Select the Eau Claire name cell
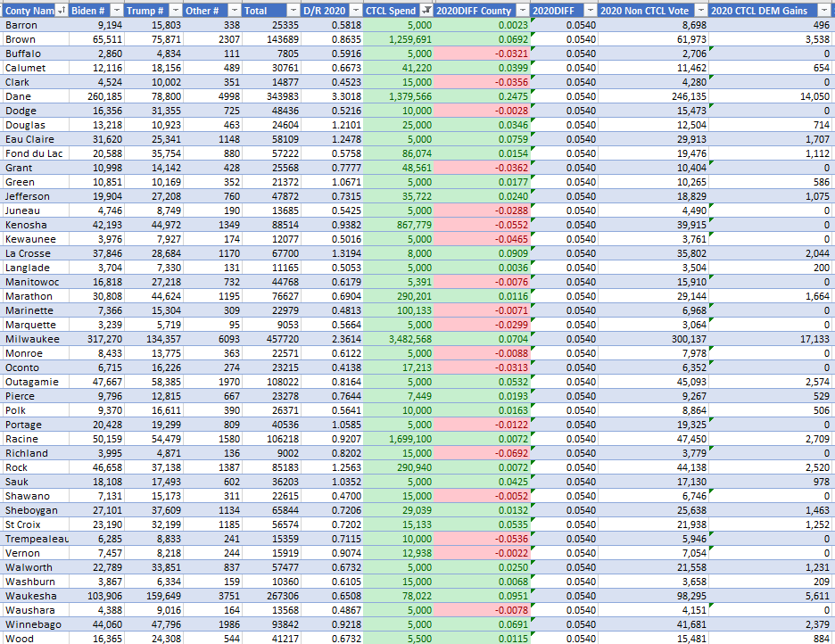Image resolution: width=835 pixels, height=644 pixels. 35,139
